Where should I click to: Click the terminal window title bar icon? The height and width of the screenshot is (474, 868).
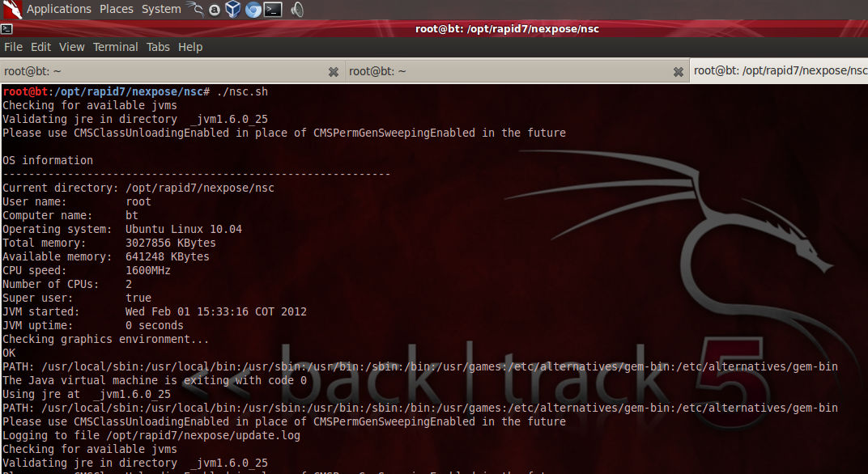coord(6,29)
